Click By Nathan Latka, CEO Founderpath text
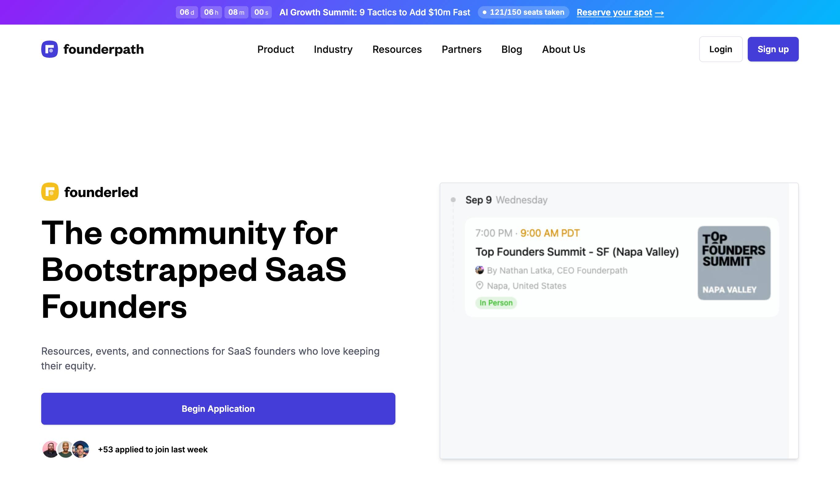The height and width of the screenshot is (504, 840). 557,270
